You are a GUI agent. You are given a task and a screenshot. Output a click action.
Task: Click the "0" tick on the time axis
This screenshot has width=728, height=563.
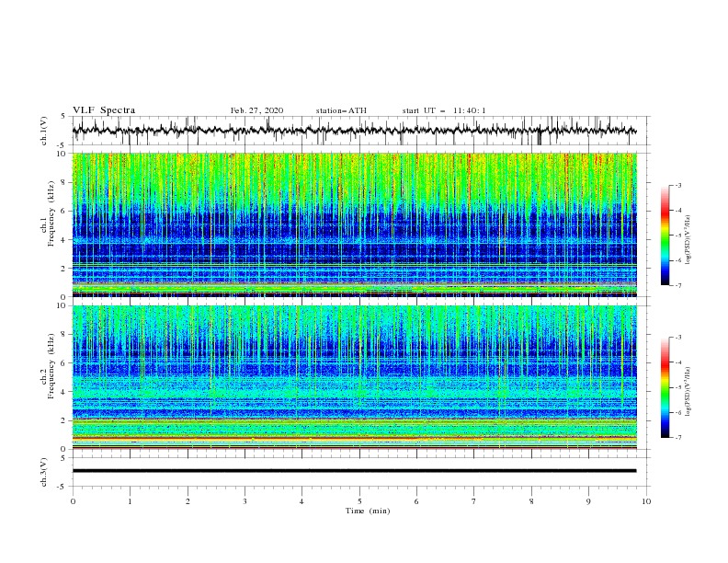(x=73, y=501)
